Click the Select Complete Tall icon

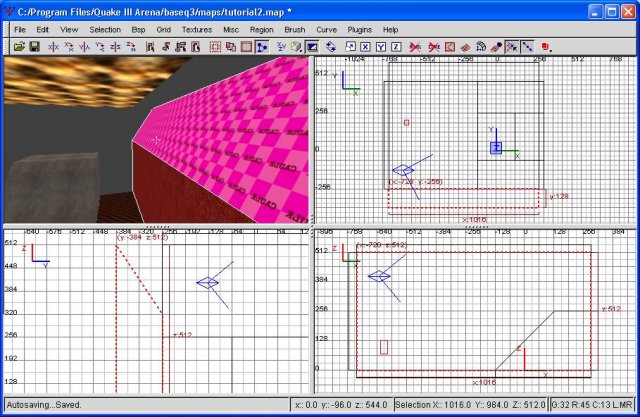click(150, 47)
